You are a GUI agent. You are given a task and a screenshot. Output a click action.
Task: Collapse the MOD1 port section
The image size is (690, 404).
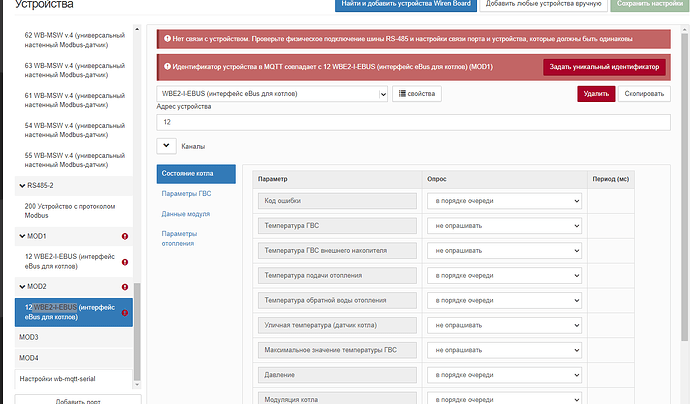click(x=22, y=236)
